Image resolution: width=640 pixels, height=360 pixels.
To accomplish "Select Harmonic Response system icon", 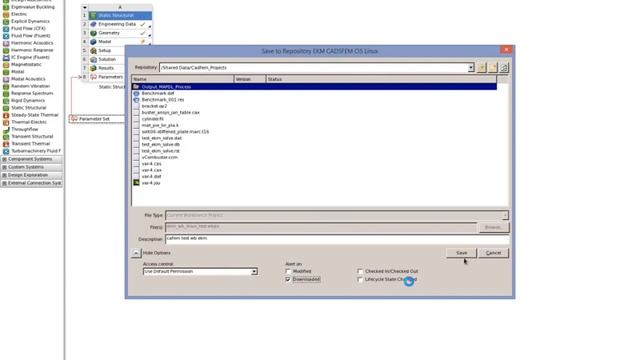I will click(6, 50).
